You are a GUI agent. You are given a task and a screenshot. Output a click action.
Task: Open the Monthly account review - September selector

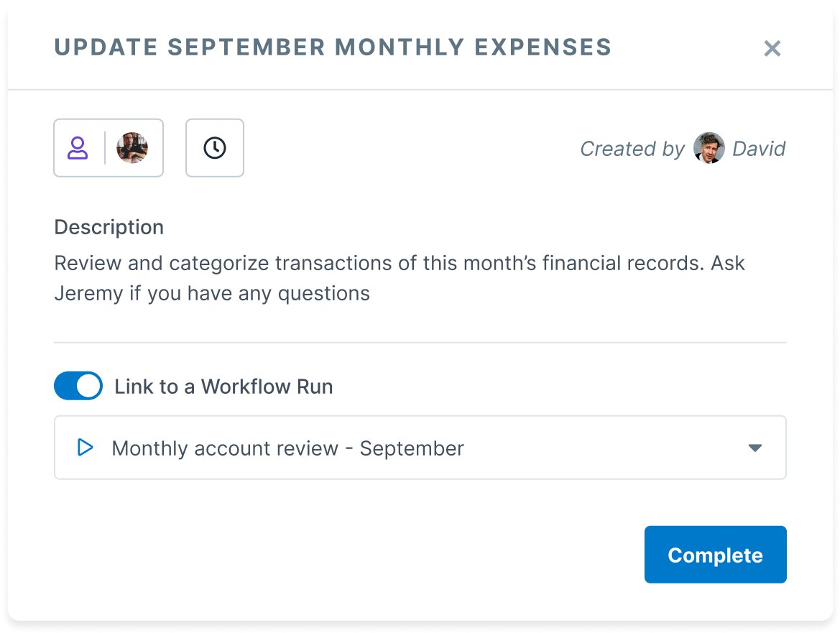click(x=420, y=448)
